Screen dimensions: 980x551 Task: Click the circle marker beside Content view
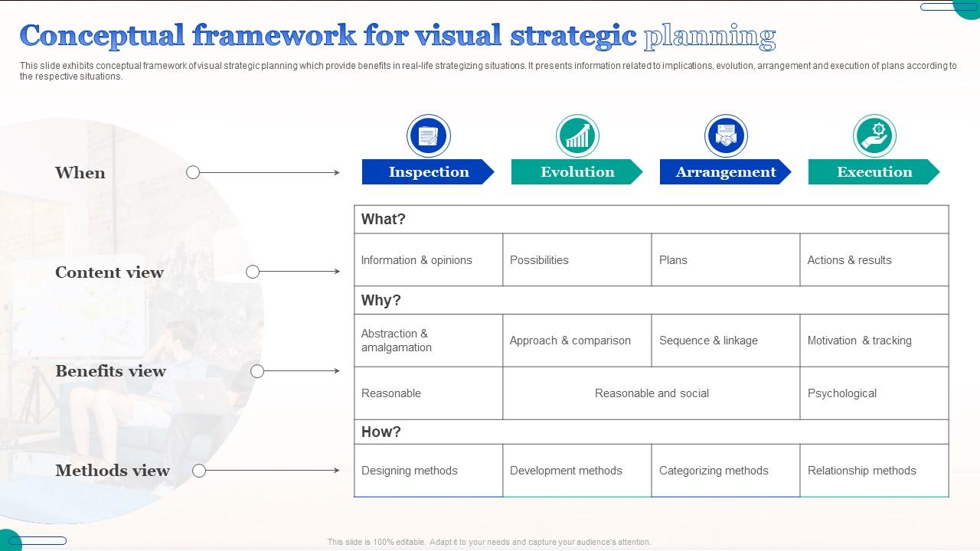click(253, 272)
